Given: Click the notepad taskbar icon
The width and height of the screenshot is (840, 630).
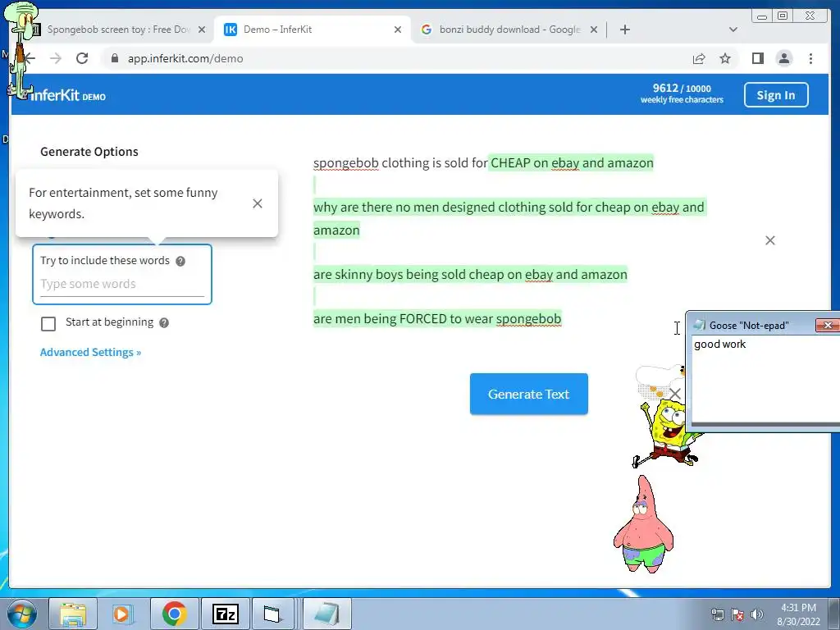Looking at the screenshot, I should pos(326,614).
